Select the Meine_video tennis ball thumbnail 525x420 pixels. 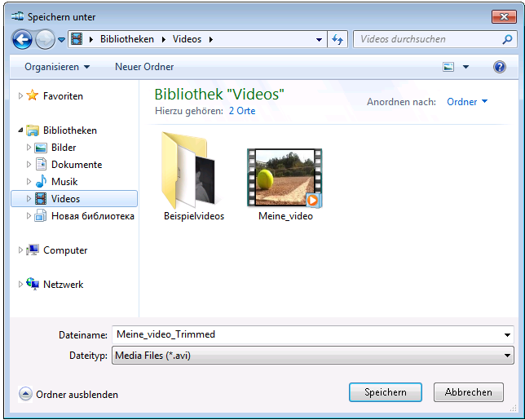(285, 178)
